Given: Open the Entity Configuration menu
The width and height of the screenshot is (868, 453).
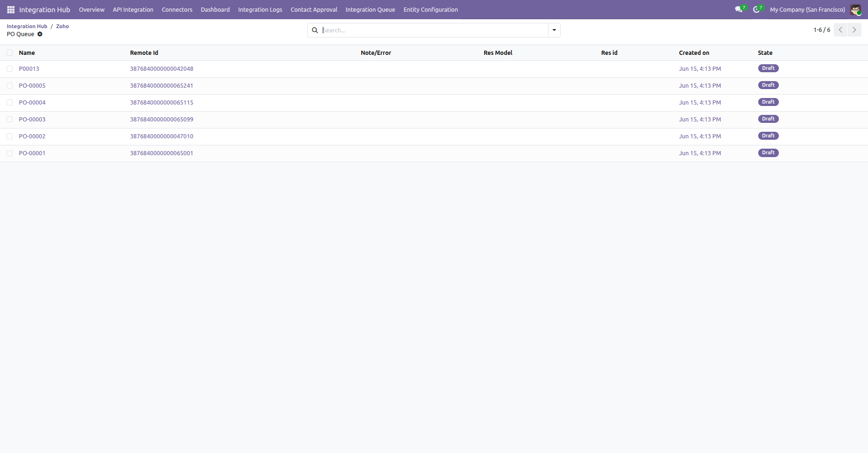Looking at the screenshot, I should click(431, 10).
